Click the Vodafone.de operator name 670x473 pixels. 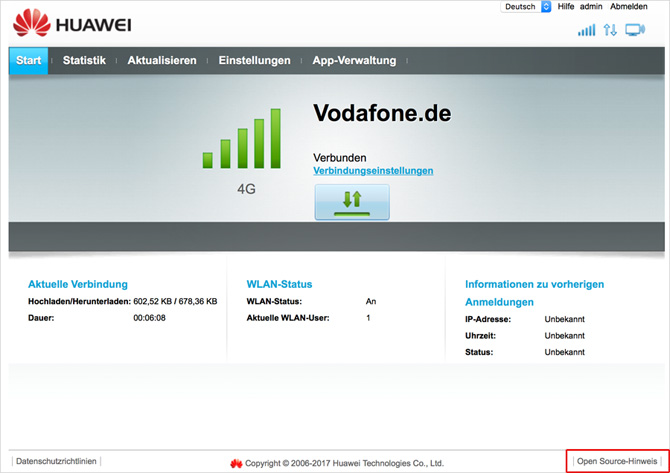click(x=382, y=113)
